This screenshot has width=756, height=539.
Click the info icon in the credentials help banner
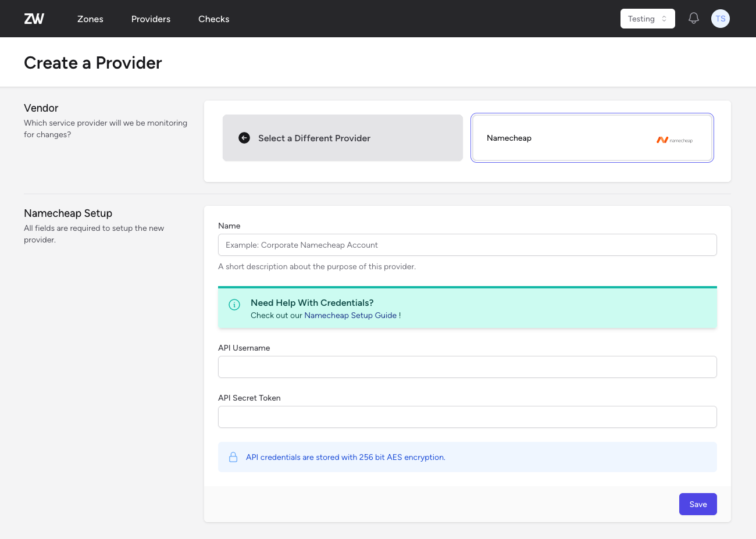coord(234,305)
